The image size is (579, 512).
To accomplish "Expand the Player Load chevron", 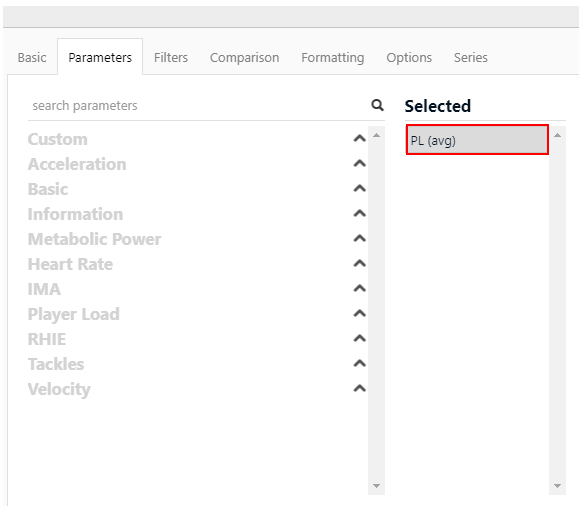I will (359, 314).
